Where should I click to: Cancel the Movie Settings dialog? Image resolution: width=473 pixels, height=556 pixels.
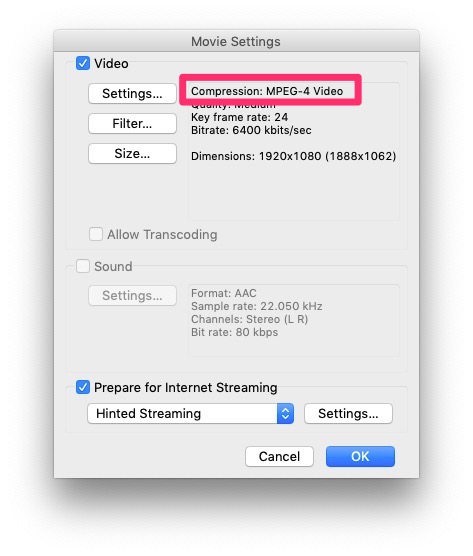pyautogui.click(x=279, y=456)
